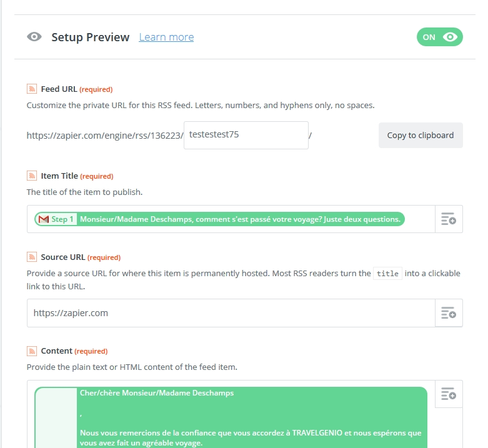Image resolution: width=488 pixels, height=448 pixels.
Task: Click the eye icon beside Setup Preview
Action: pos(34,37)
